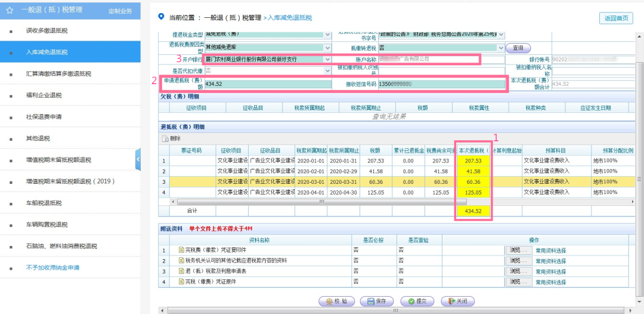Click the 41.58 本次退抵税 yellow cell
The height and width of the screenshot is (314, 644).
[473, 171]
